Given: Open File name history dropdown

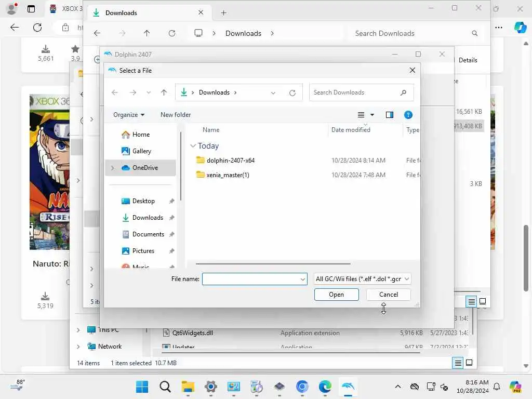Looking at the screenshot, I should tap(303, 279).
